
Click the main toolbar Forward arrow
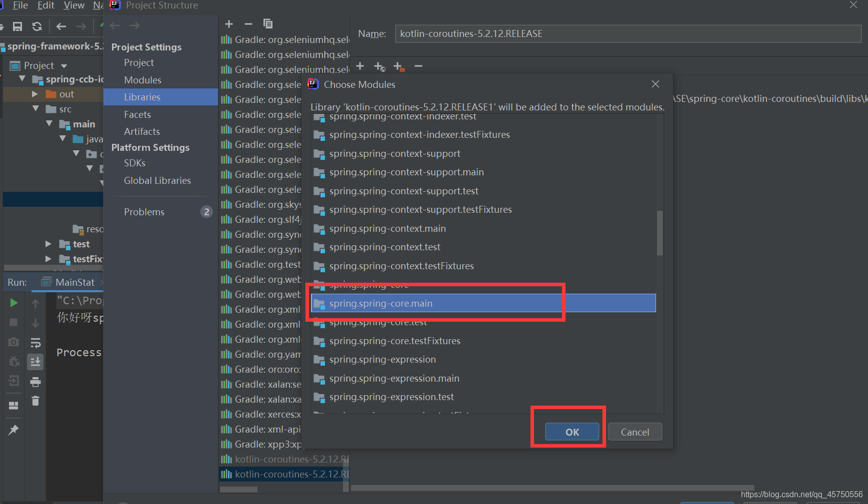click(81, 26)
